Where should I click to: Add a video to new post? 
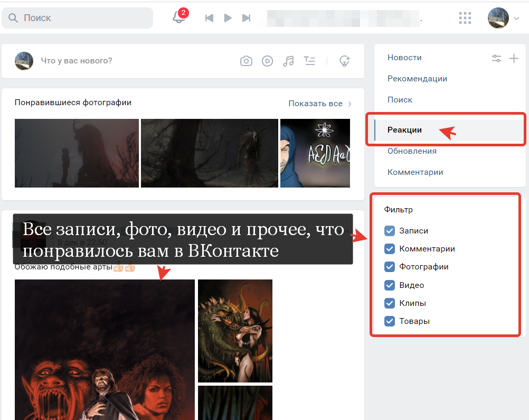click(267, 61)
